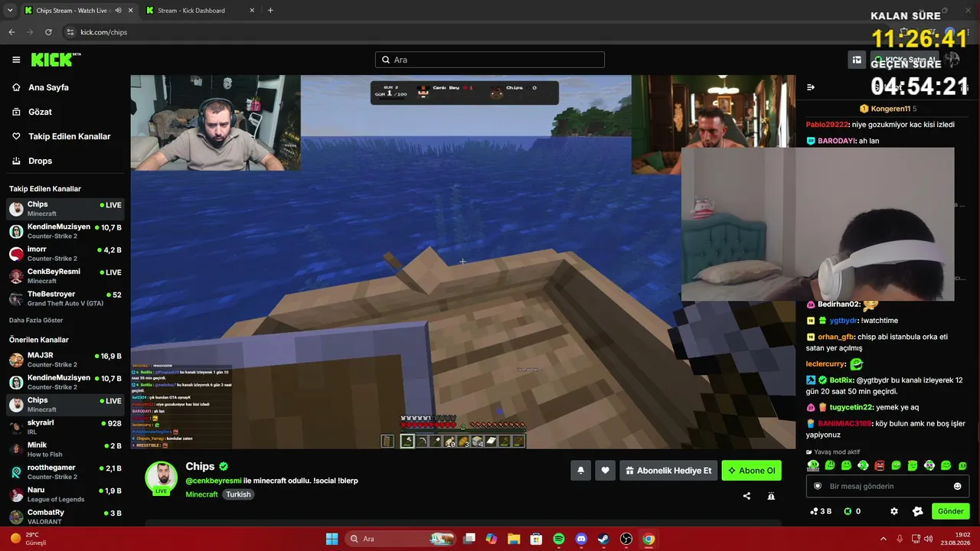Open the report stream icon
This screenshot has width=980, height=551.
pos(771,496)
